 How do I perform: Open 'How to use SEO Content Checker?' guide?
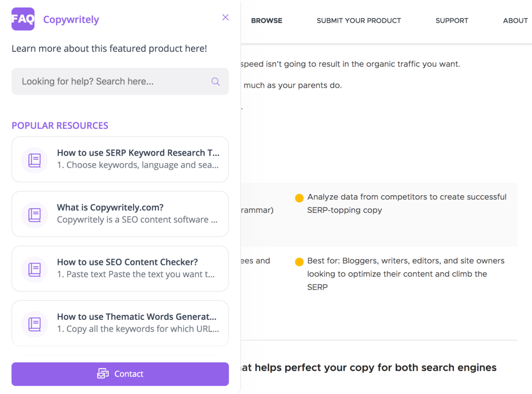point(120,268)
